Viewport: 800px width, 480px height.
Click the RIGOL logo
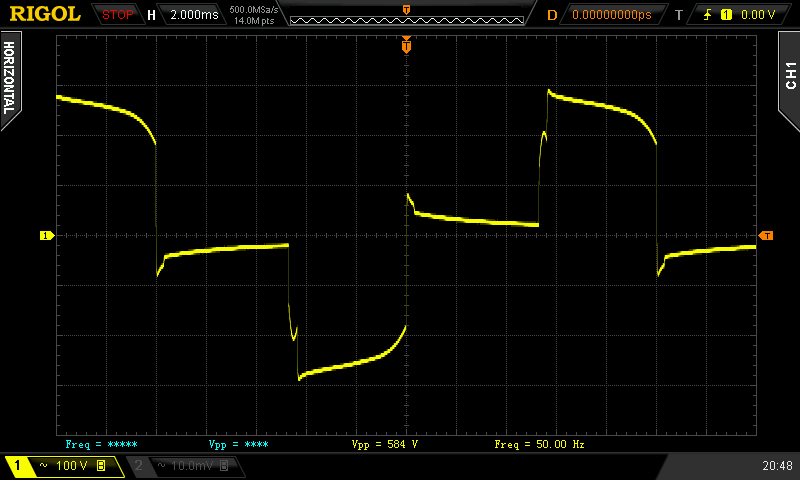(45, 14)
